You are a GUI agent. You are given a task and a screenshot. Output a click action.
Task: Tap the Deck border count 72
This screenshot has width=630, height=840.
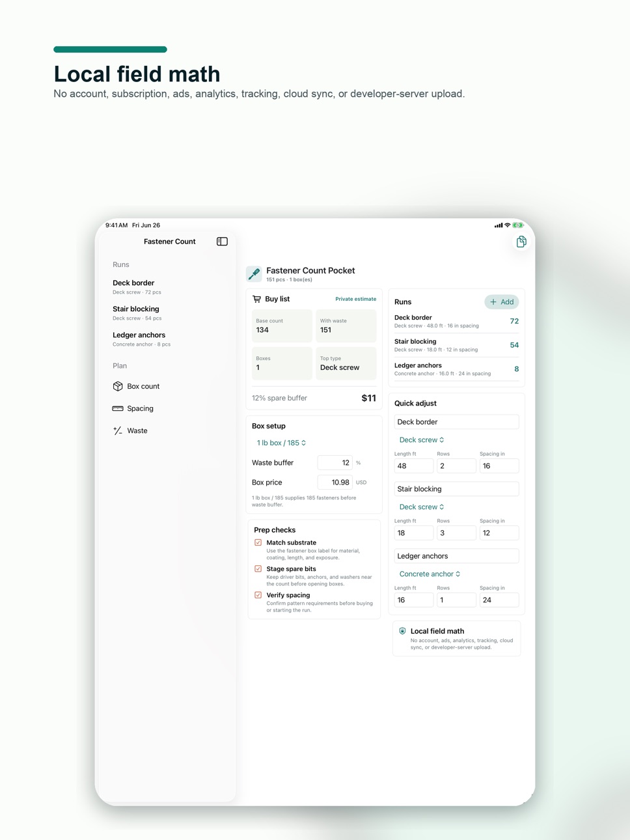(514, 321)
